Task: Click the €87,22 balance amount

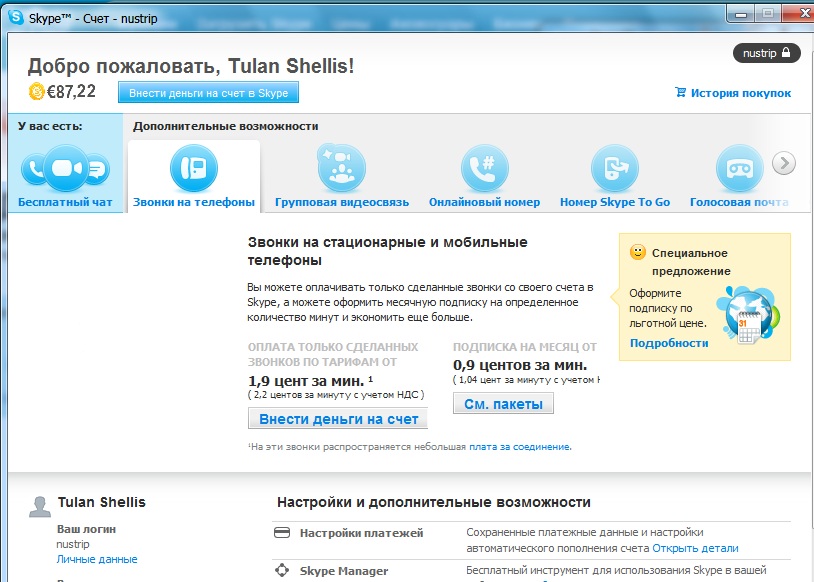Action: point(71,91)
